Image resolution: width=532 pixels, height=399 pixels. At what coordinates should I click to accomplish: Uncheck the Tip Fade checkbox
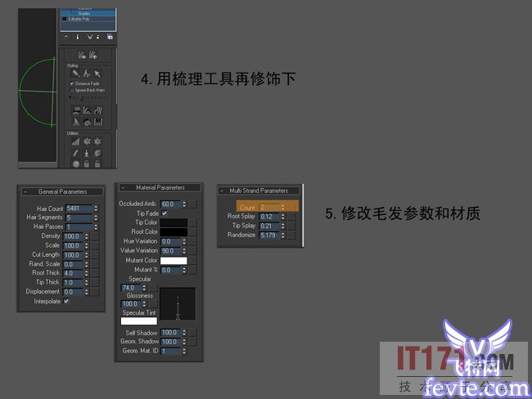tap(165, 213)
